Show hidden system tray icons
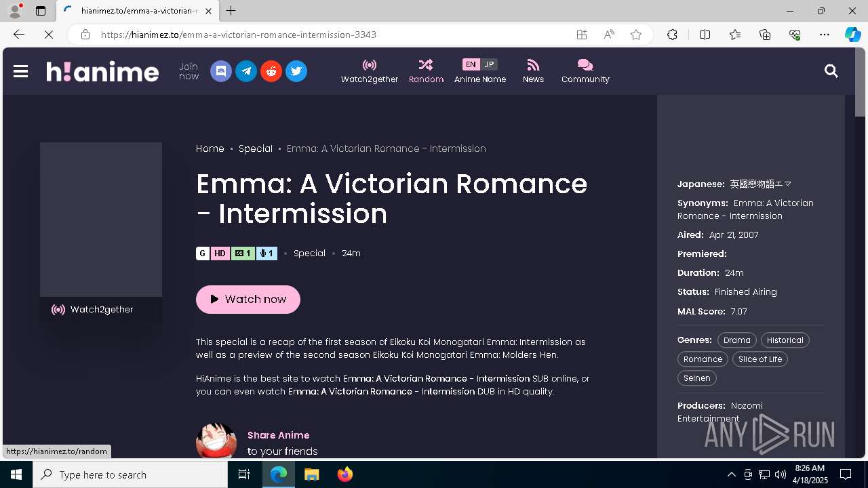Viewport: 868px width, 488px height. coord(731,474)
